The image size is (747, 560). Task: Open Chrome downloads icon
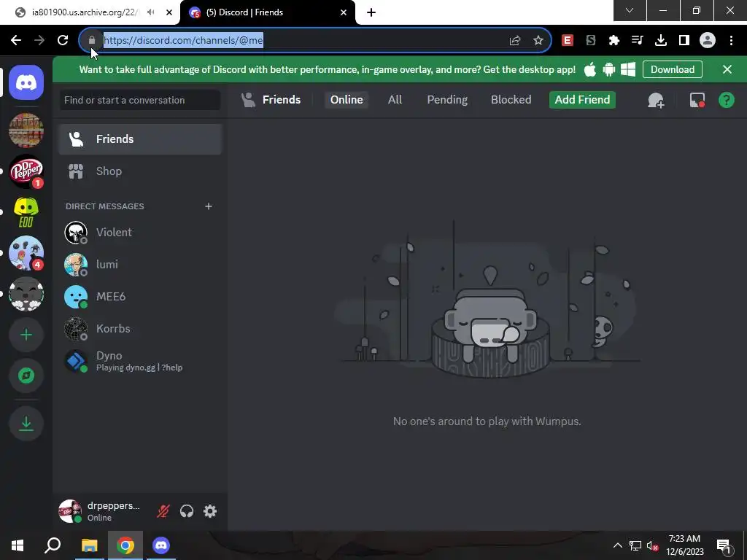tap(660, 40)
